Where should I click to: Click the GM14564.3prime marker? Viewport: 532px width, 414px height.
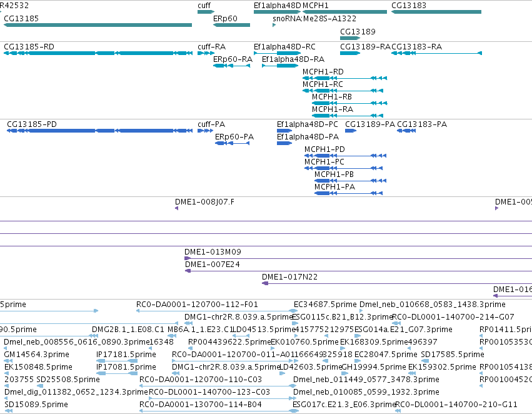click(x=9, y=361)
